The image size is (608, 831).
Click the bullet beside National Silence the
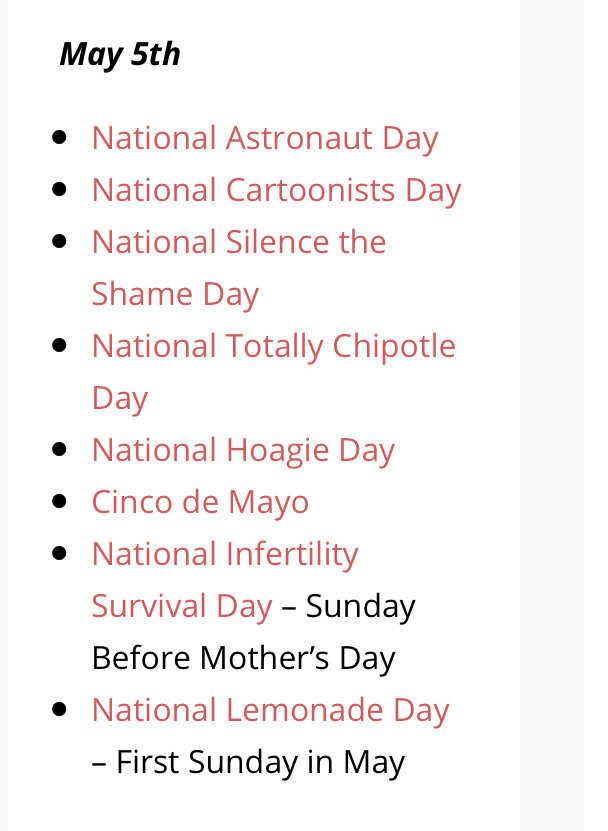click(x=59, y=241)
